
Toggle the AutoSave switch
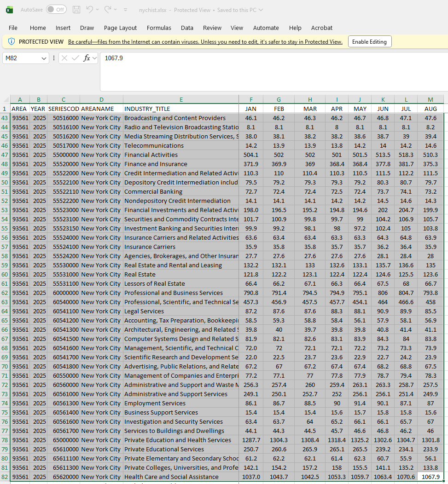click(x=56, y=10)
